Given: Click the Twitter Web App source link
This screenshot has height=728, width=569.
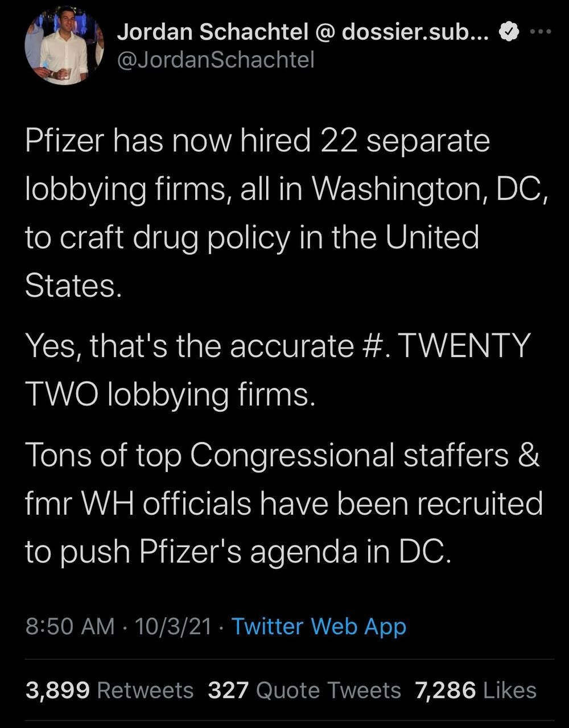Looking at the screenshot, I should click(x=319, y=627).
